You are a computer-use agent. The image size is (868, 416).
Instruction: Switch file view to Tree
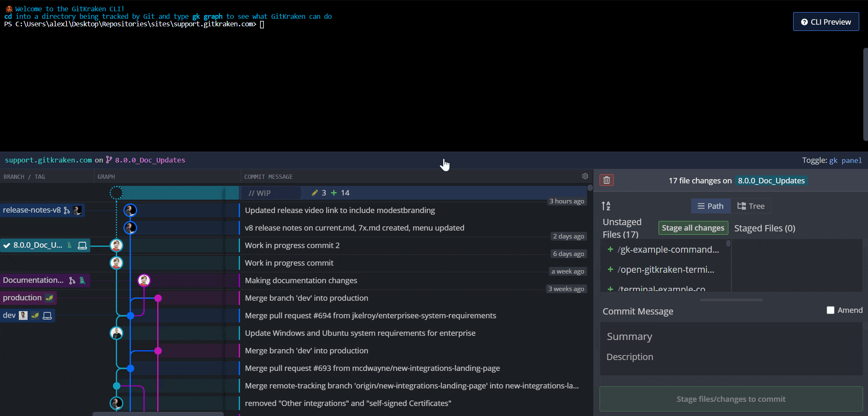pyautogui.click(x=751, y=206)
